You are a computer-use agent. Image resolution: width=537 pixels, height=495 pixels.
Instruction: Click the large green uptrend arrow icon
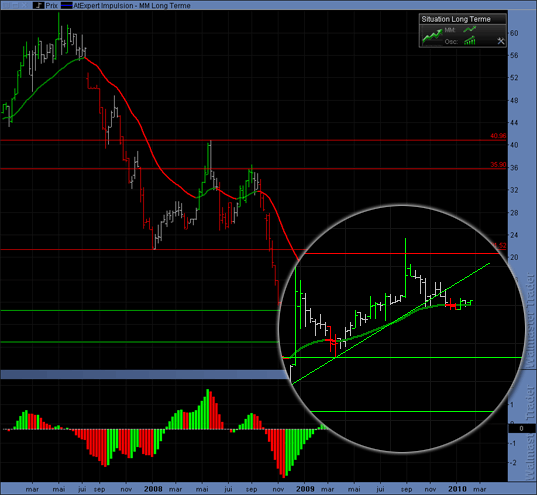click(432, 36)
